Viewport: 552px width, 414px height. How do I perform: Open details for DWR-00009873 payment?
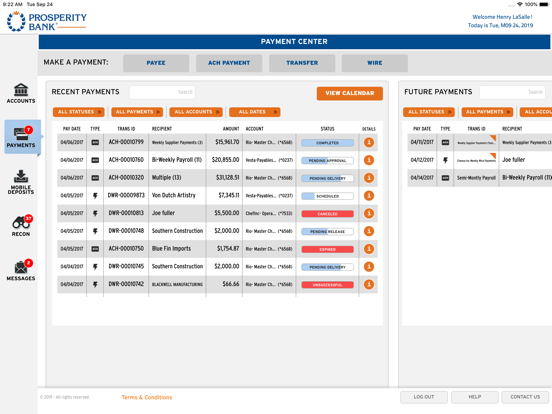click(369, 196)
